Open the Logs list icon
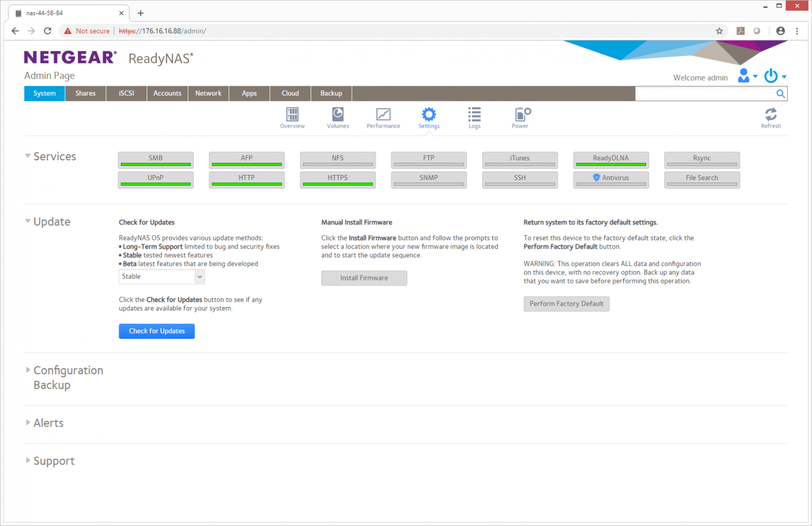 click(475, 114)
